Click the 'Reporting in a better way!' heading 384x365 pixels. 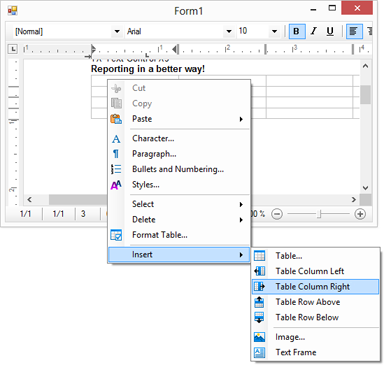point(148,69)
